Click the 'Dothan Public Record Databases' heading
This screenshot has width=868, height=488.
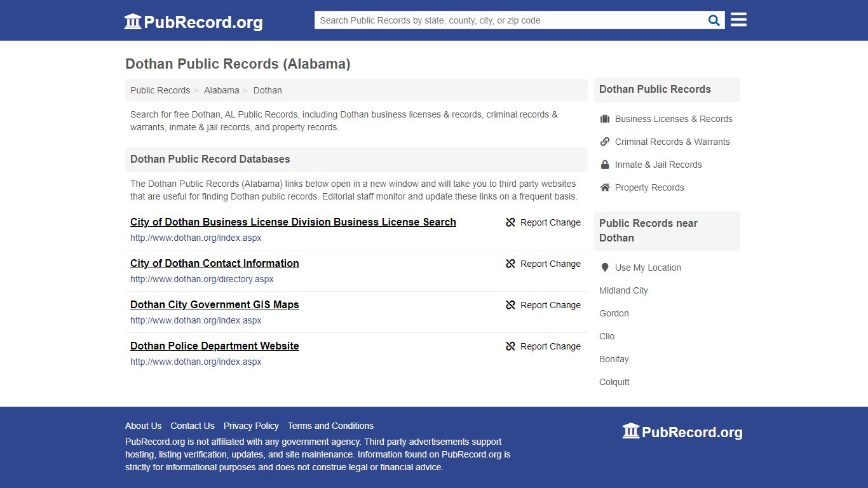pos(210,159)
